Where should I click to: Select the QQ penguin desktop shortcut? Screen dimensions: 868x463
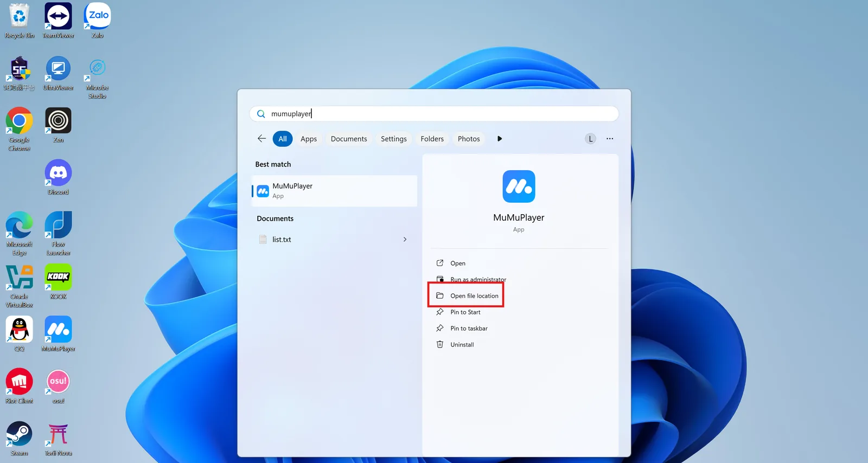(x=20, y=334)
